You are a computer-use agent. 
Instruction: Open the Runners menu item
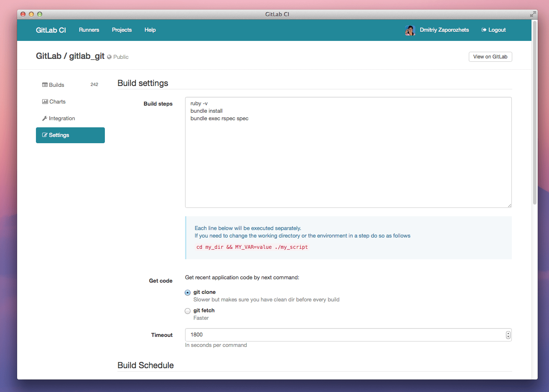[x=89, y=30]
